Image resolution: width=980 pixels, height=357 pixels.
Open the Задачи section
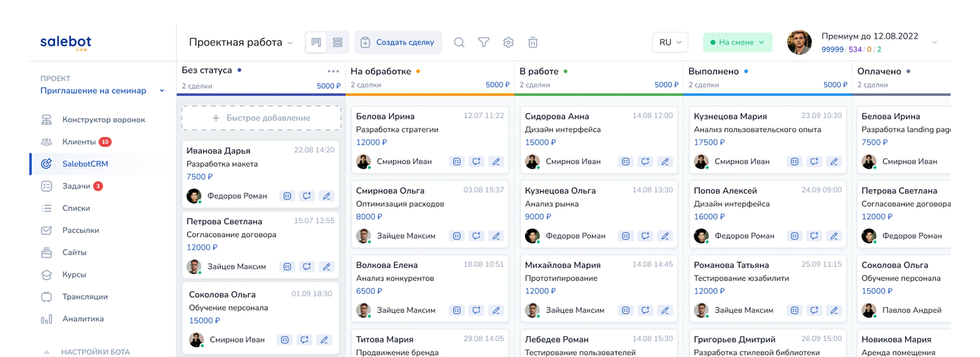pos(76,186)
